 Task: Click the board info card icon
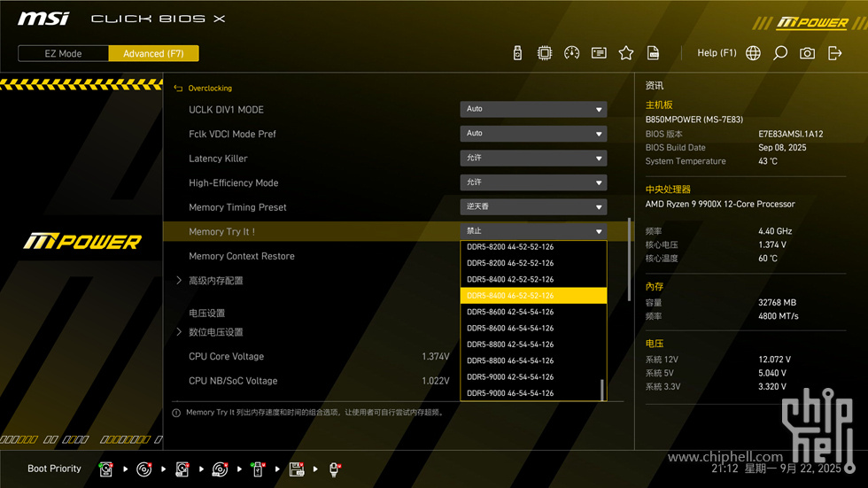pos(599,53)
